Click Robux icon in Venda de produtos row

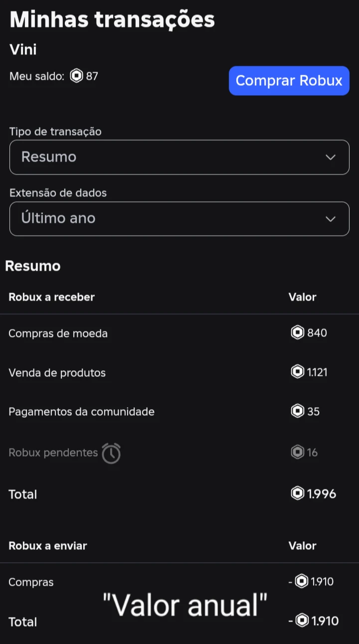(x=298, y=372)
